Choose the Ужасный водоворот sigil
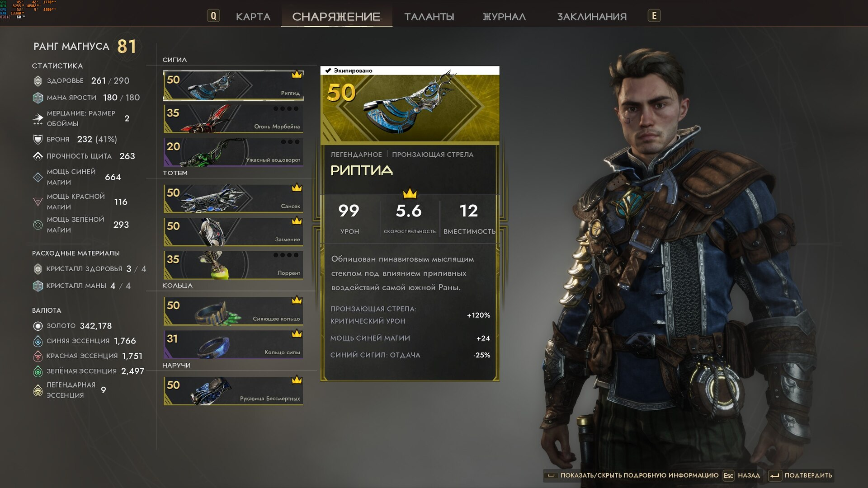The height and width of the screenshot is (488, 868). (233, 152)
